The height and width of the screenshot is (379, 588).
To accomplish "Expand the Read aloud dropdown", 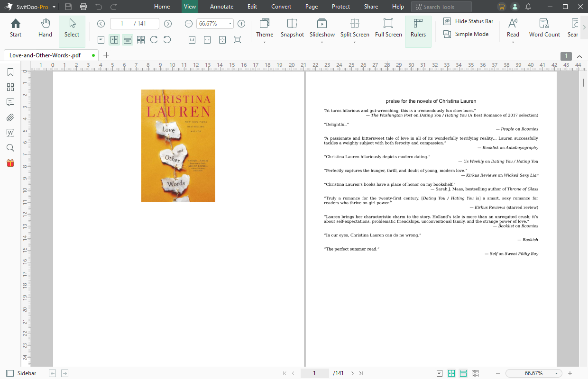I will click(x=513, y=42).
